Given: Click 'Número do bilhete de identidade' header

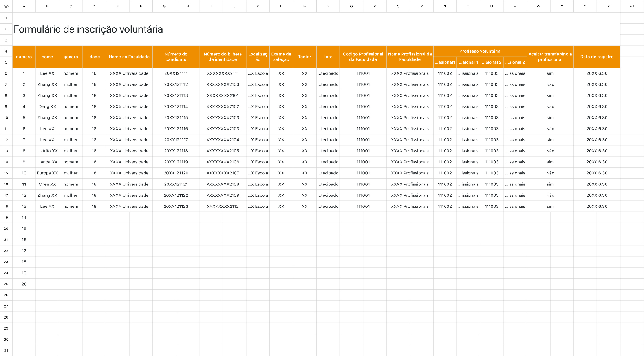Looking at the screenshot, I should pos(223,57).
